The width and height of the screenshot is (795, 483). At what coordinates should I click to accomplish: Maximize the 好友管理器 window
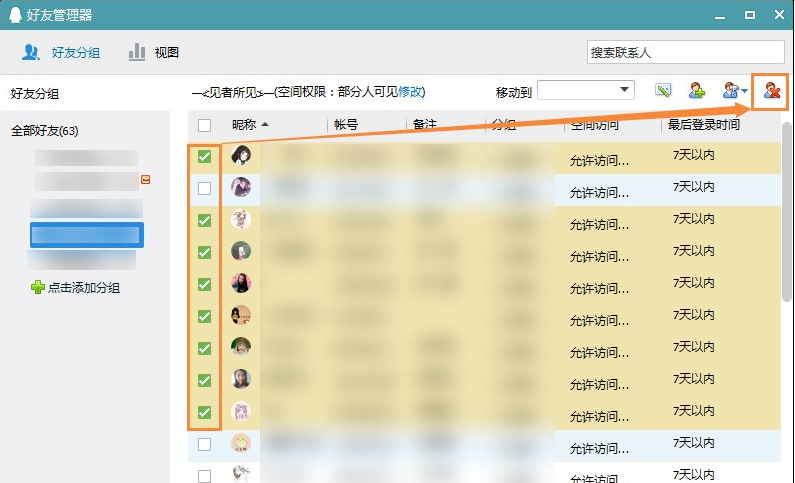[749, 15]
